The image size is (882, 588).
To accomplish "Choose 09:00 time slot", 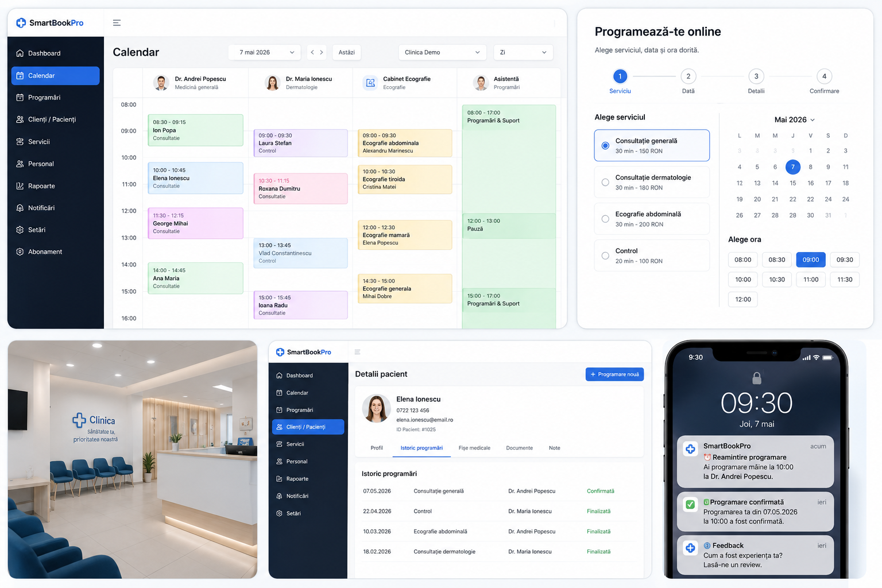I will 811,260.
